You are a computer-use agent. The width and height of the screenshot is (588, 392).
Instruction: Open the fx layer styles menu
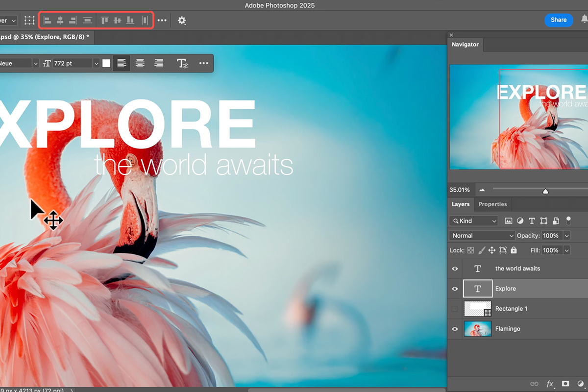549,384
